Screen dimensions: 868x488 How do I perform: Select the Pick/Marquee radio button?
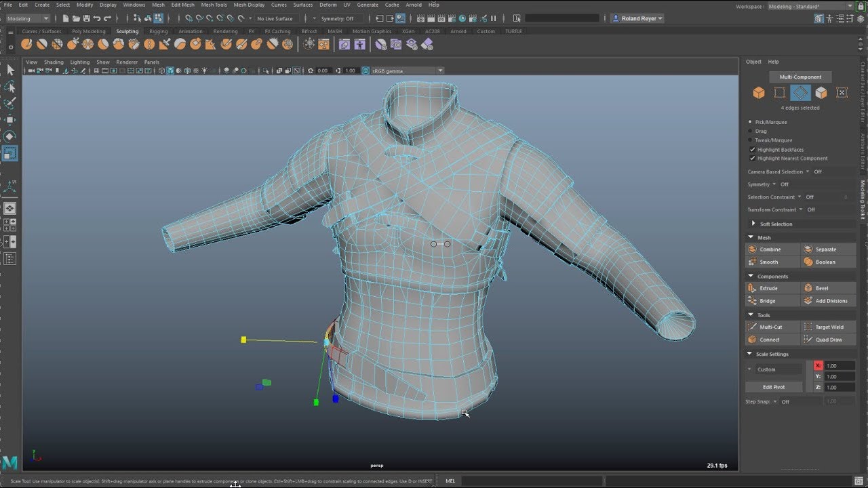click(750, 122)
